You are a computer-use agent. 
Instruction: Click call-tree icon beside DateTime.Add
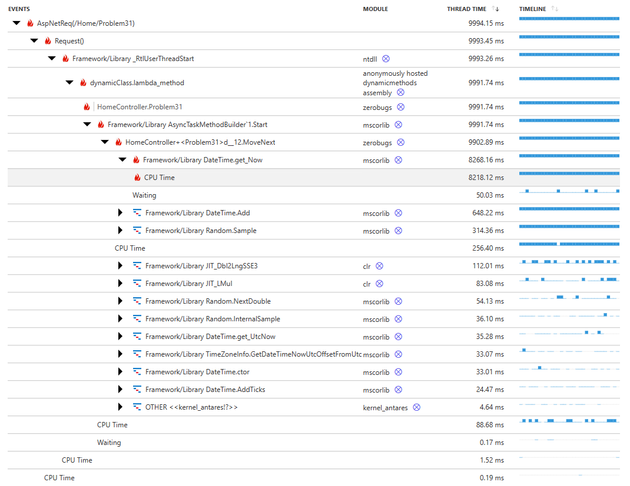point(137,212)
